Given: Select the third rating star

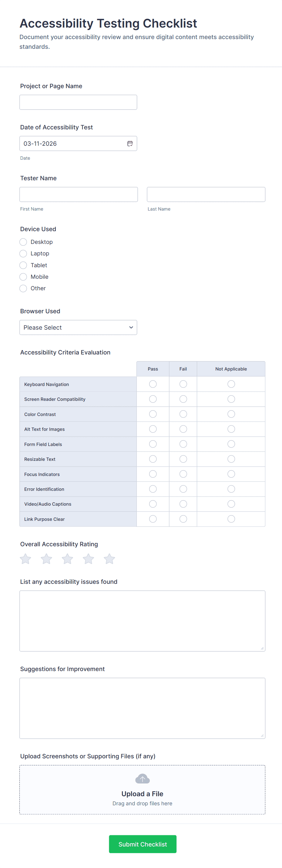Looking at the screenshot, I should (67, 559).
